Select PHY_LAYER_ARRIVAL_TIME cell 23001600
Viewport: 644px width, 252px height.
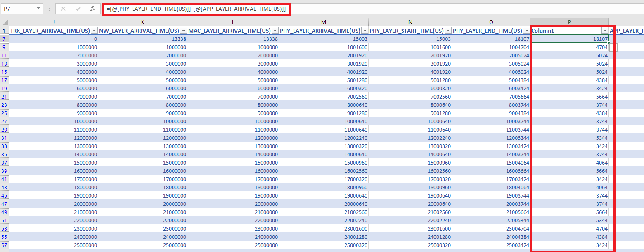324,228
